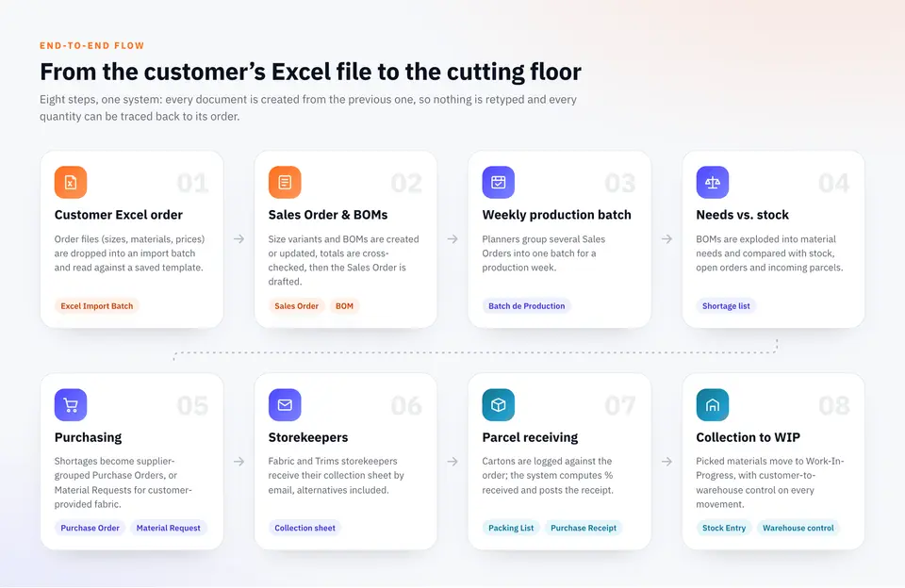905x588 pixels.
Task: Click the Customer Excel order heading
Action: click(x=119, y=215)
